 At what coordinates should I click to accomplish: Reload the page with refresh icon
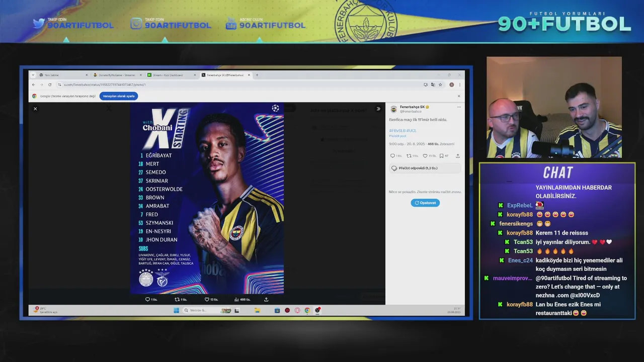[49, 84]
